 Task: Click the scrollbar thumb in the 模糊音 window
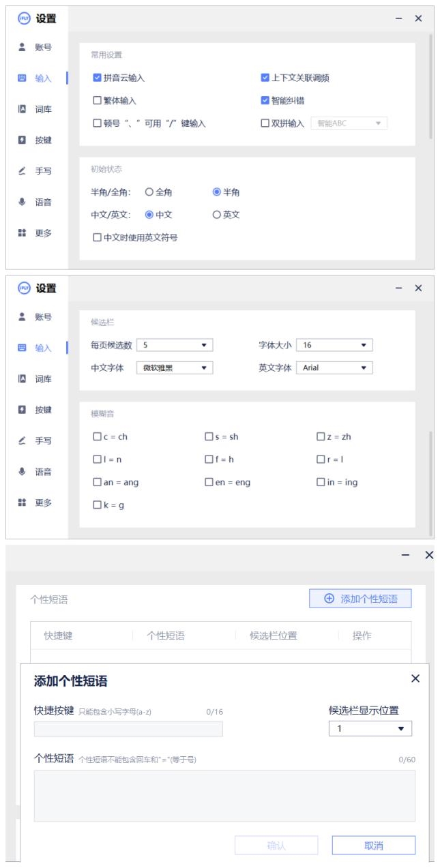pyautogui.click(x=430, y=482)
